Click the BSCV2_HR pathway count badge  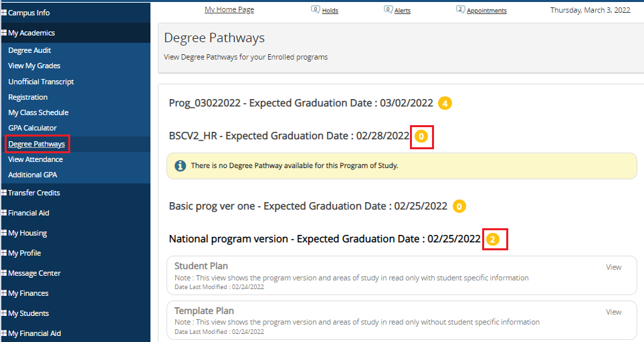(421, 137)
